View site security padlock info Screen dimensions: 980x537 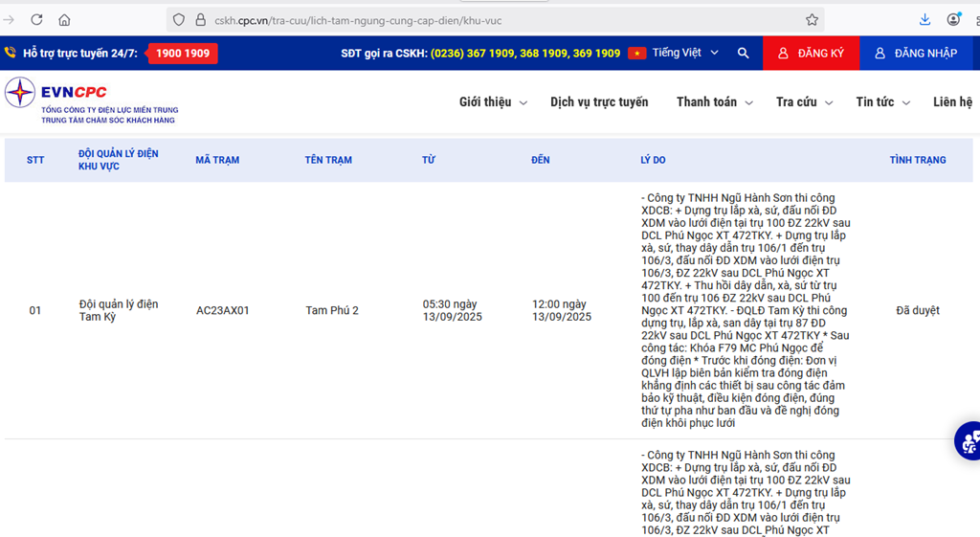pos(201,20)
